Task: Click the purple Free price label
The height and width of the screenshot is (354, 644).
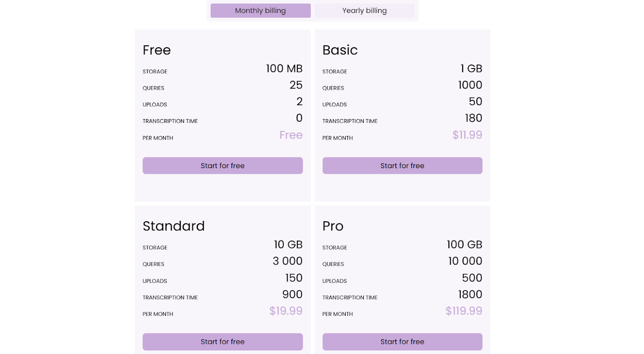Action: pos(291,135)
